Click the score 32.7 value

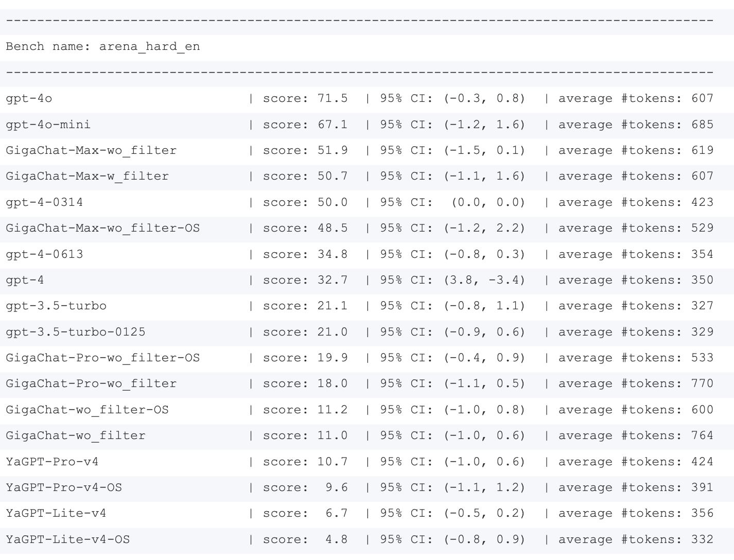333,280
